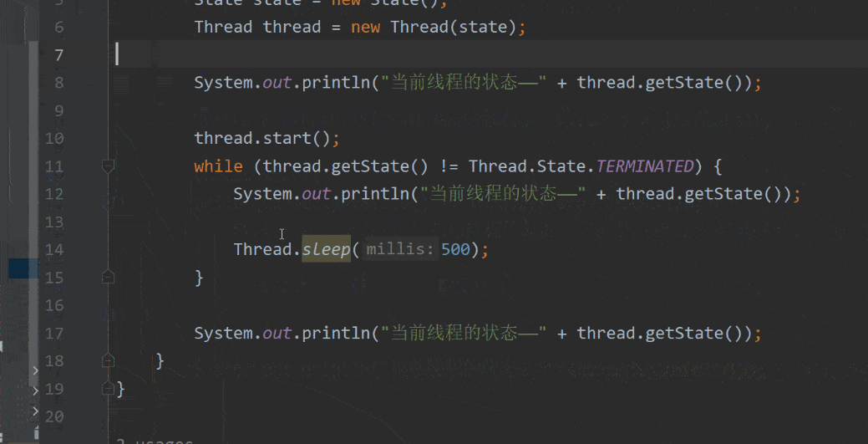This screenshot has height=444, width=868.
Task: Click Thread.State in the while condition
Action: tap(527, 166)
